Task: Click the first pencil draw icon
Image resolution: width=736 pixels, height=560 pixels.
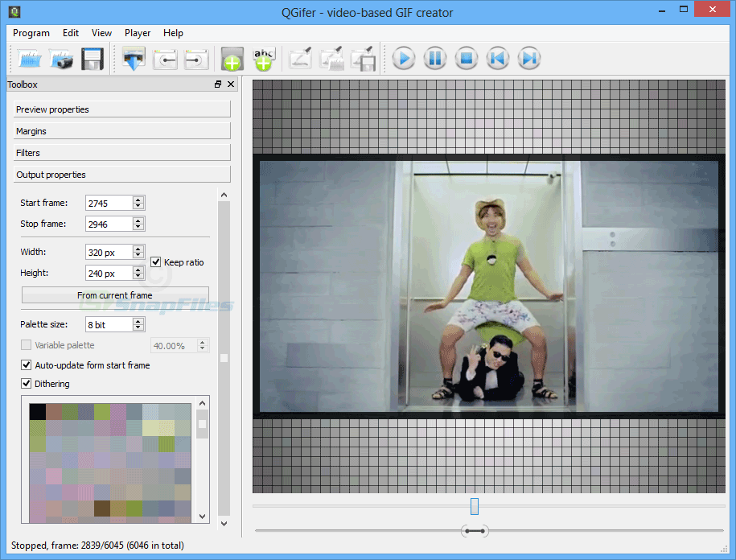Action: click(x=300, y=59)
